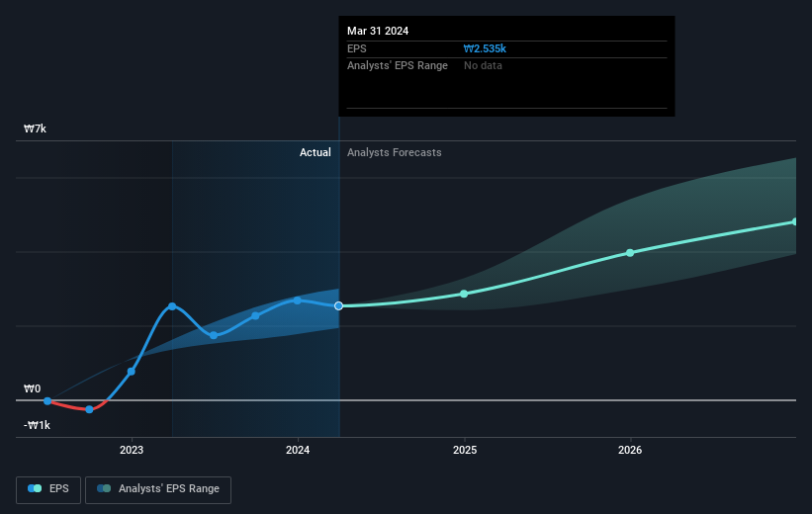Click the 2024 x-axis label
This screenshot has width=812, height=514.
click(298, 450)
